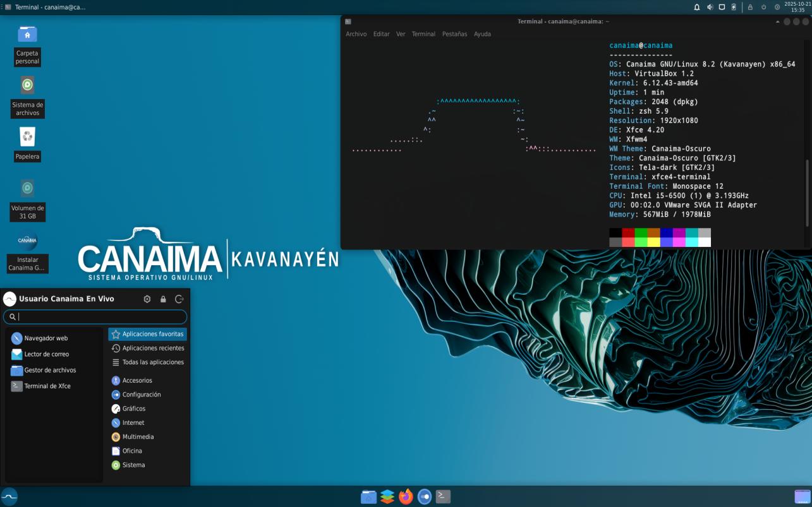Open the Terminal menu in the menu bar

[423, 34]
